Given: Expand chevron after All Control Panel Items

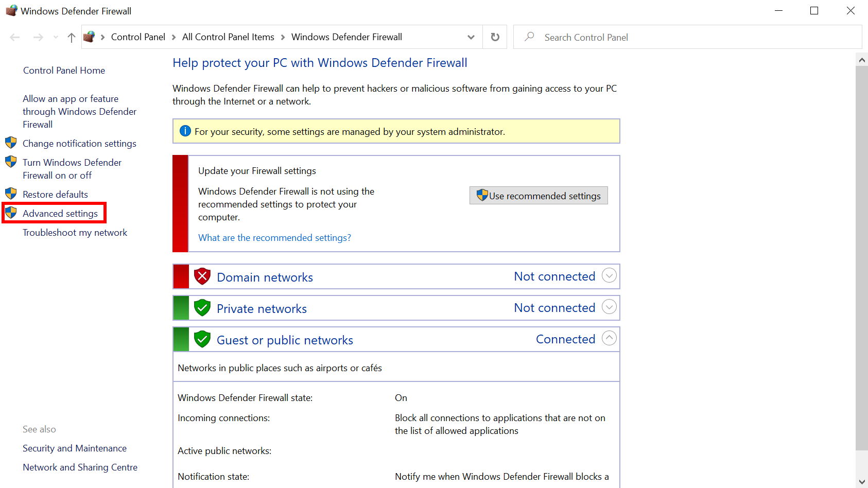Looking at the screenshot, I should tap(283, 37).
